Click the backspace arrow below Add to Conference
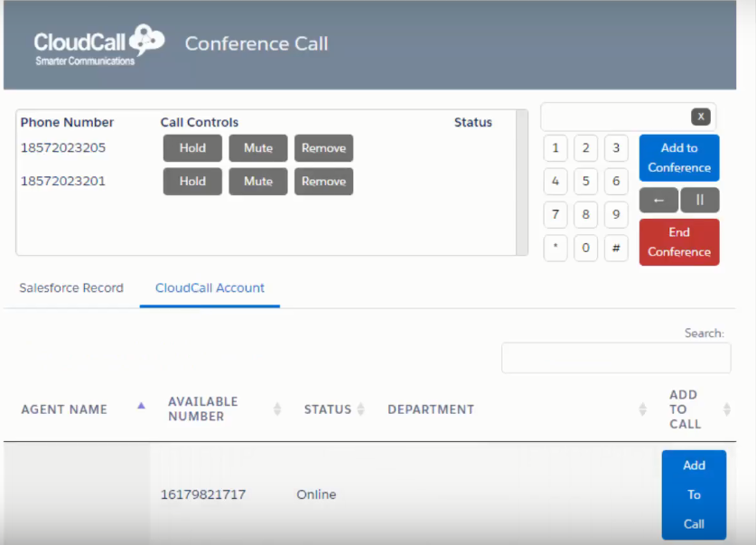The width and height of the screenshot is (756, 545). [658, 200]
